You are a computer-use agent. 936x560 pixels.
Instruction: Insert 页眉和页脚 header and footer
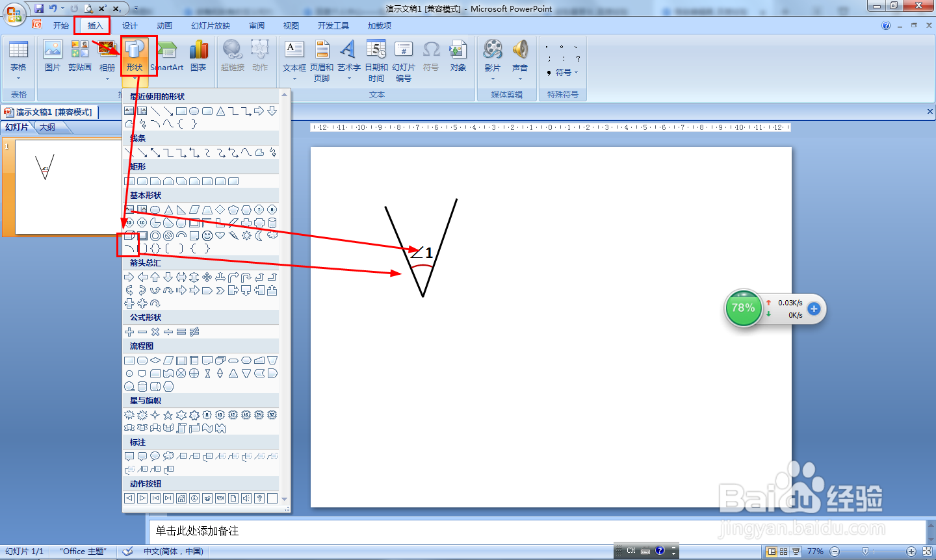tap(322, 60)
